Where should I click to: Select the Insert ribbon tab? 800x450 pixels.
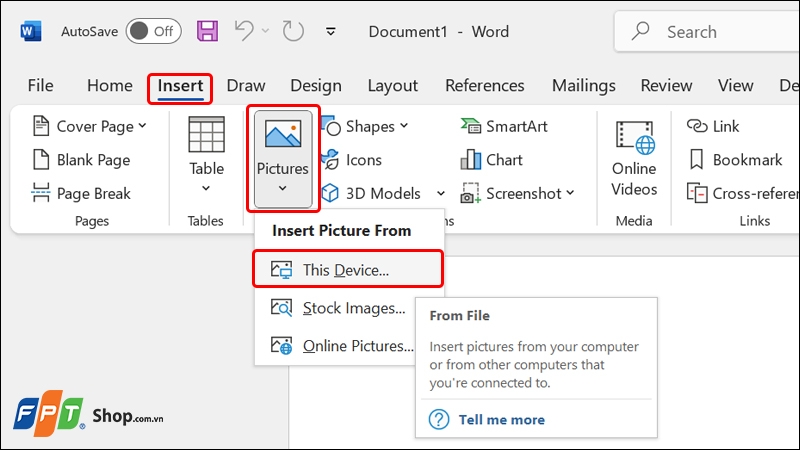[x=180, y=86]
